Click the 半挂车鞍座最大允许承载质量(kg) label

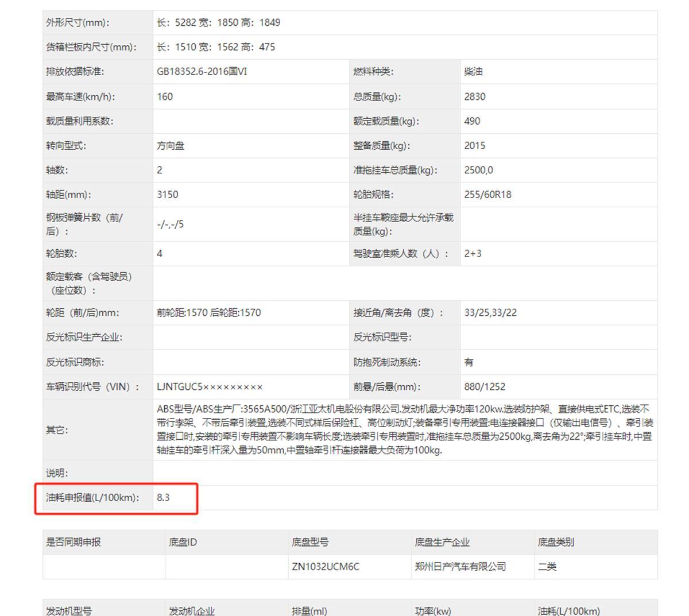coord(403,224)
